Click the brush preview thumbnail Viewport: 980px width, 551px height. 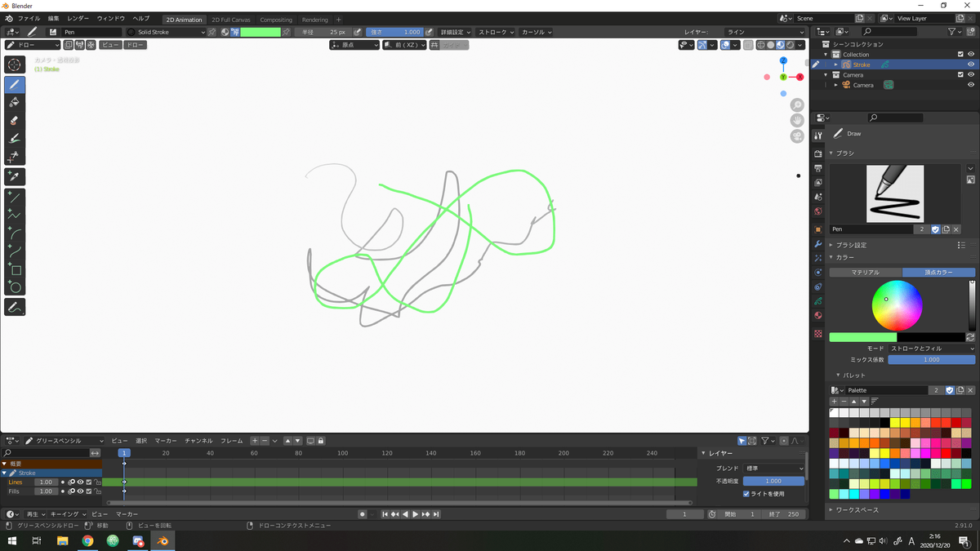tap(895, 194)
